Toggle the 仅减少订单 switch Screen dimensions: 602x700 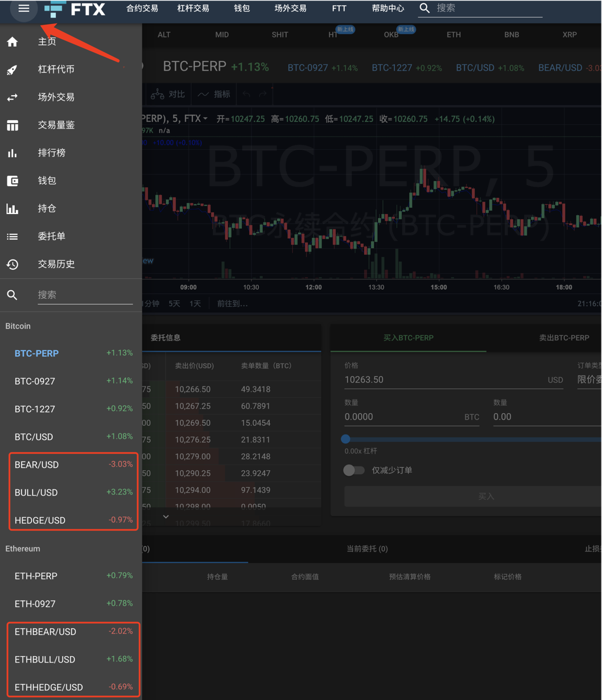[x=353, y=471]
